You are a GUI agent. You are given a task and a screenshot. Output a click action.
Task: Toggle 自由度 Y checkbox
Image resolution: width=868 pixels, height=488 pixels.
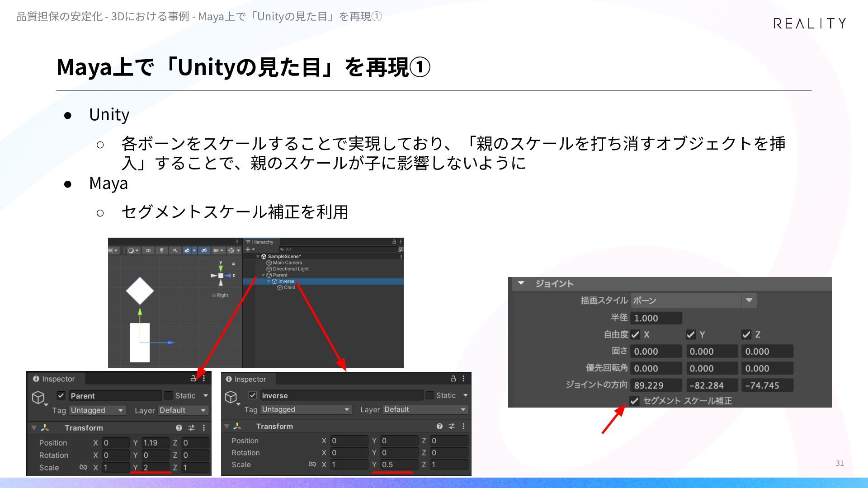pyautogui.click(x=691, y=335)
